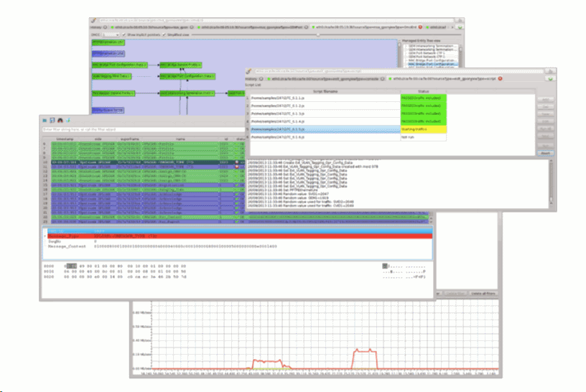Click the first icon in the message window toolbar
Screen dimensions: 586x392
click(45, 119)
